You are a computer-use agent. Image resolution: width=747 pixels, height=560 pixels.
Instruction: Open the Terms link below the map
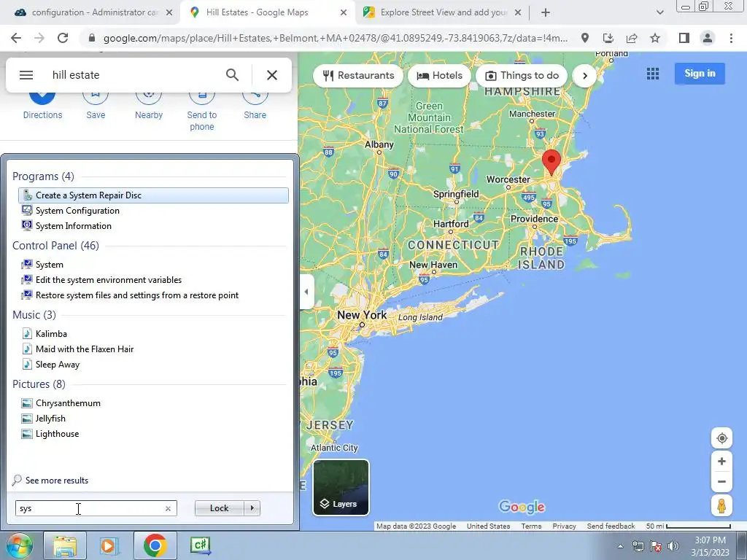pyautogui.click(x=531, y=526)
